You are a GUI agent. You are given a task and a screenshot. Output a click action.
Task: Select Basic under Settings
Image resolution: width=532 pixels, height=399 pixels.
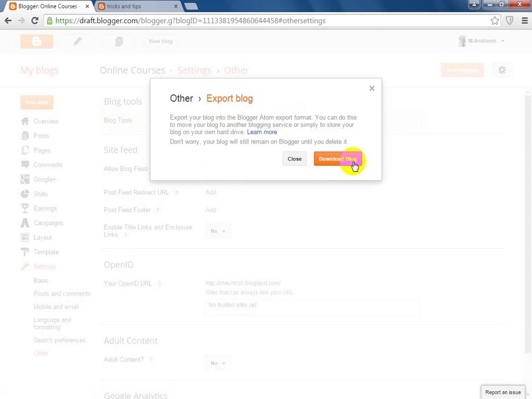40,280
